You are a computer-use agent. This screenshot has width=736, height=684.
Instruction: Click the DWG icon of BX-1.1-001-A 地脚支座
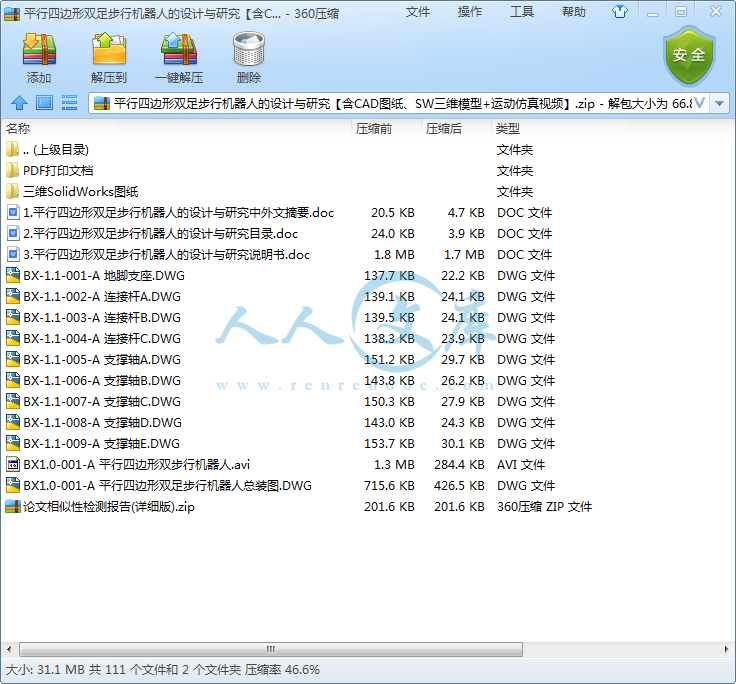tap(13, 276)
